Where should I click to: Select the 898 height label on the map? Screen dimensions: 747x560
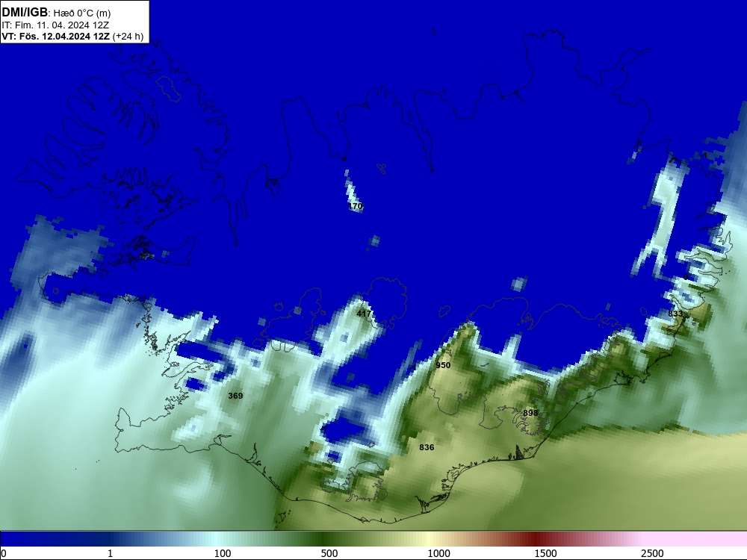click(530, 413)
